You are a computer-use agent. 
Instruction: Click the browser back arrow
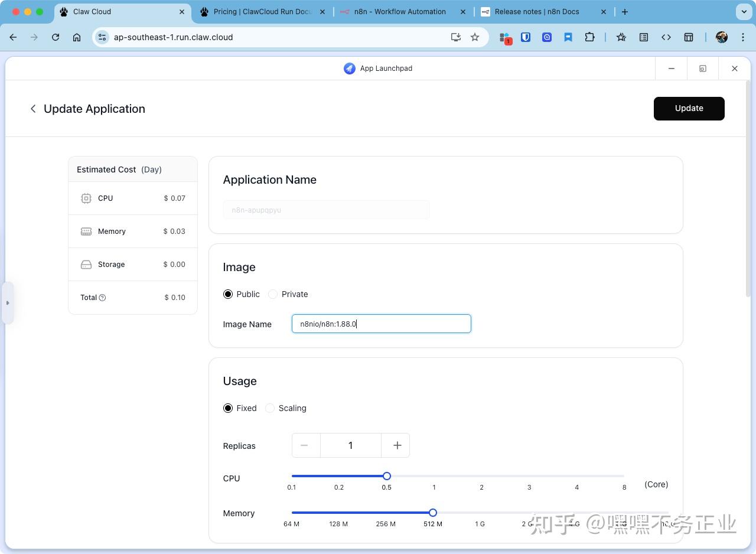(x=13, y=37)
